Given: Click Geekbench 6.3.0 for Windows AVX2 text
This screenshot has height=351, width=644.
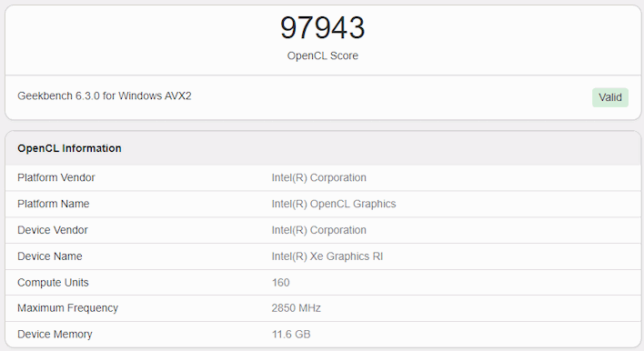Looking at the screenshot, I should [x=105, y=95].
